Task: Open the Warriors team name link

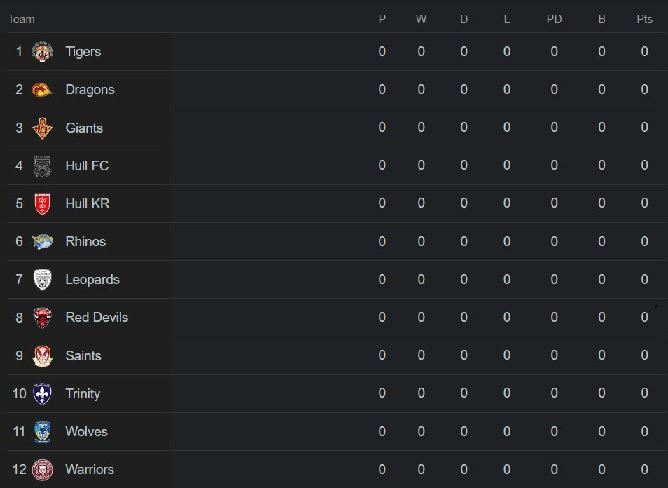Action: (89, 470)
